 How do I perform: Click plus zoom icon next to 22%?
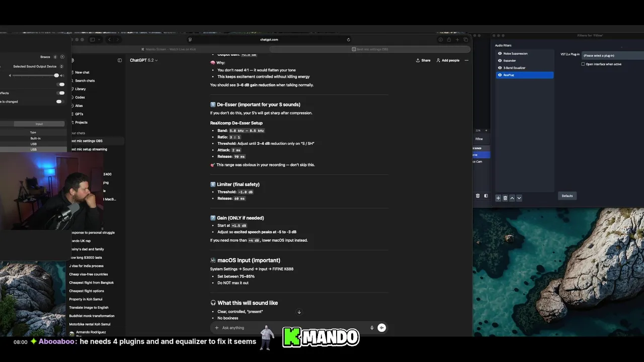(486, 130)
